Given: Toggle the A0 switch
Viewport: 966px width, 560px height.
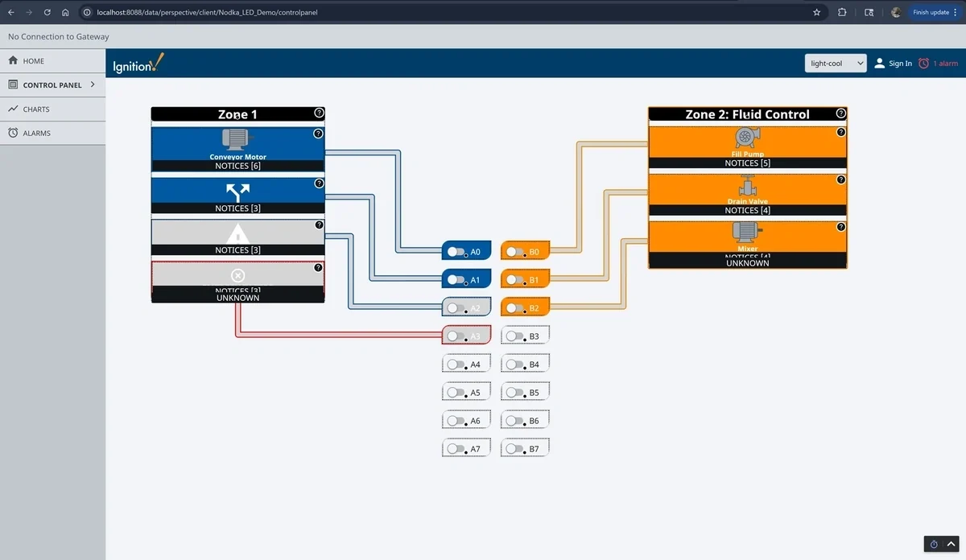Looking at the screenshot, I should pyautogui.click(x=456, y=252).
